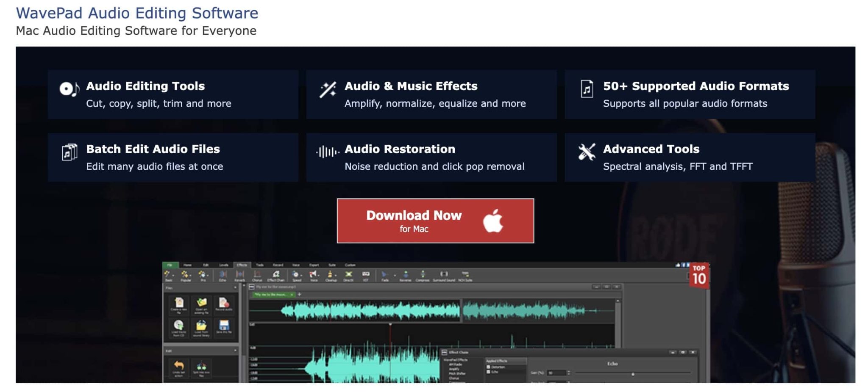Select the Compress effect icon
Screen dimensions: 868x392
[x=423, y=276]
